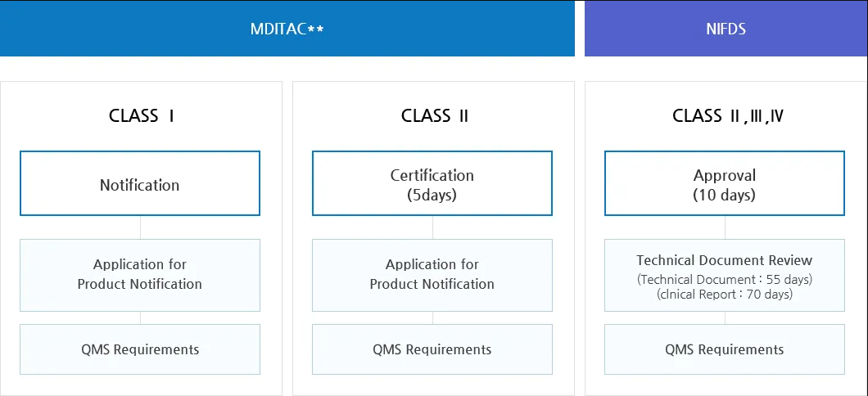The height and width of the screenshot is (396, 868).
Task: Click the '(10 days)' text under Approval
Action: (724, 196)
